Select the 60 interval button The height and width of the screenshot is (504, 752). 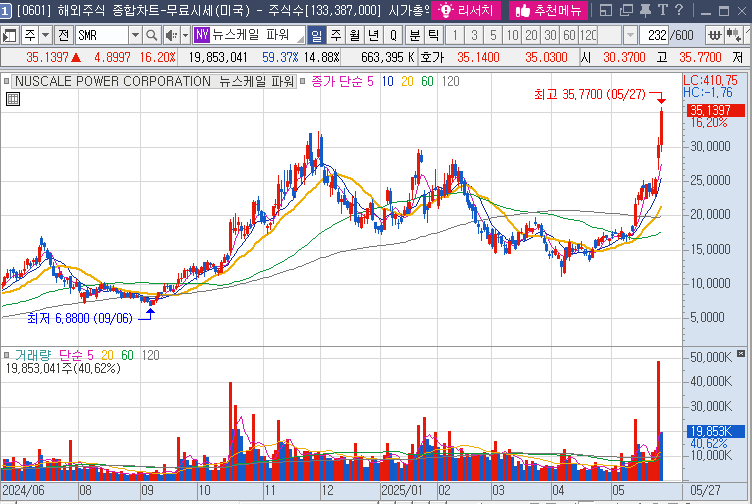569,35
